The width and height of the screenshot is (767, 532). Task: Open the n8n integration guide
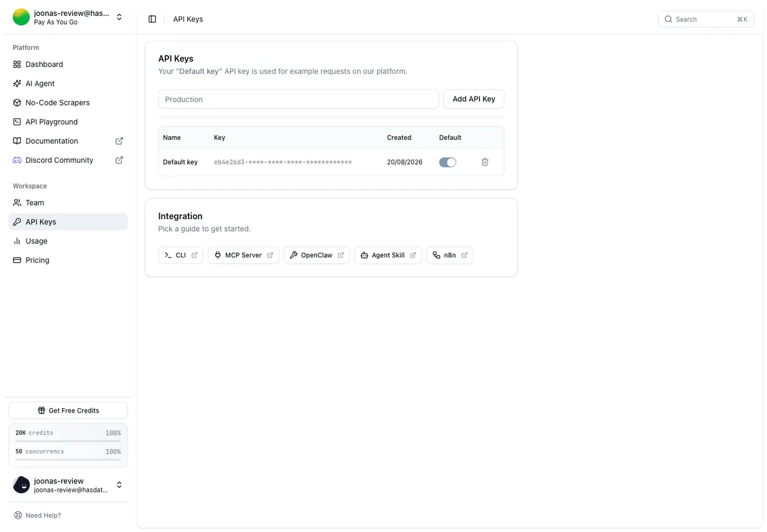click(x=450, y=255)
